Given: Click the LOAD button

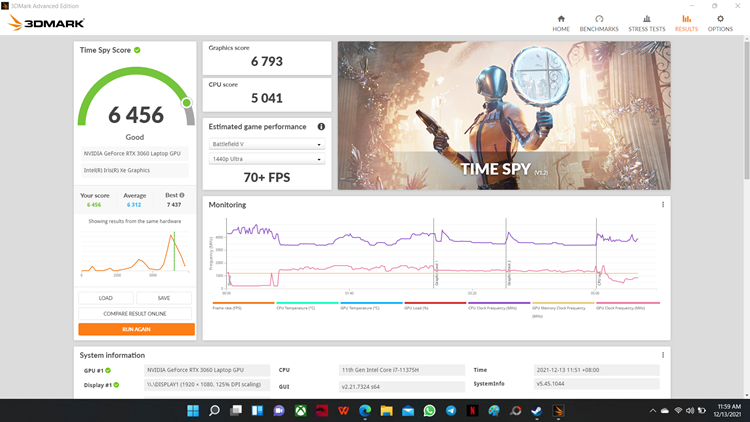Looking at the screenshot, I should pyautogui.click(x=106, y=298).
